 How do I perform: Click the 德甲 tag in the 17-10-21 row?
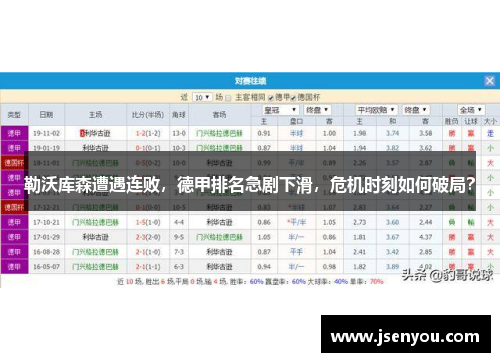[14, 222]
